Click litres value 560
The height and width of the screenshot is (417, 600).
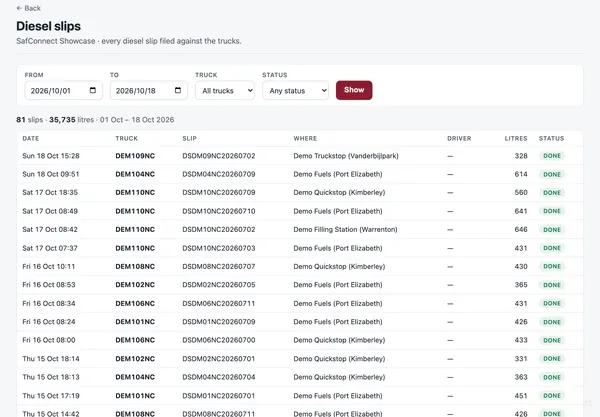(521, 192)
